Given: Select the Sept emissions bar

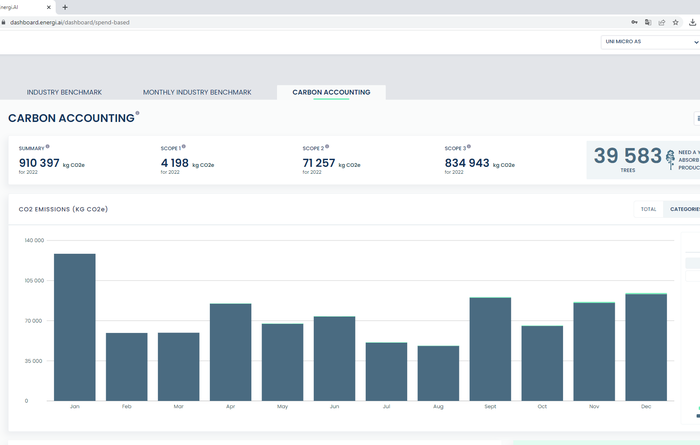Looking at the screenshot, I should [490, 349].
